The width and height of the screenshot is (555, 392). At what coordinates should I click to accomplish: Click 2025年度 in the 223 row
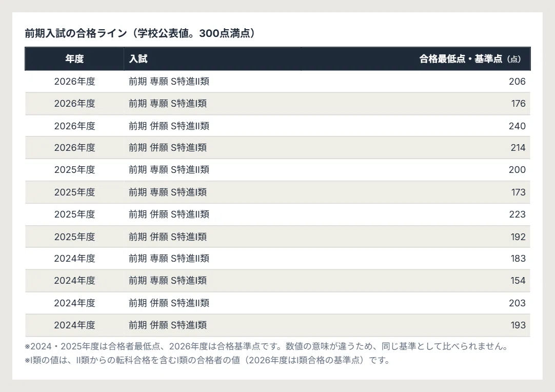click(x=75, y=214)
